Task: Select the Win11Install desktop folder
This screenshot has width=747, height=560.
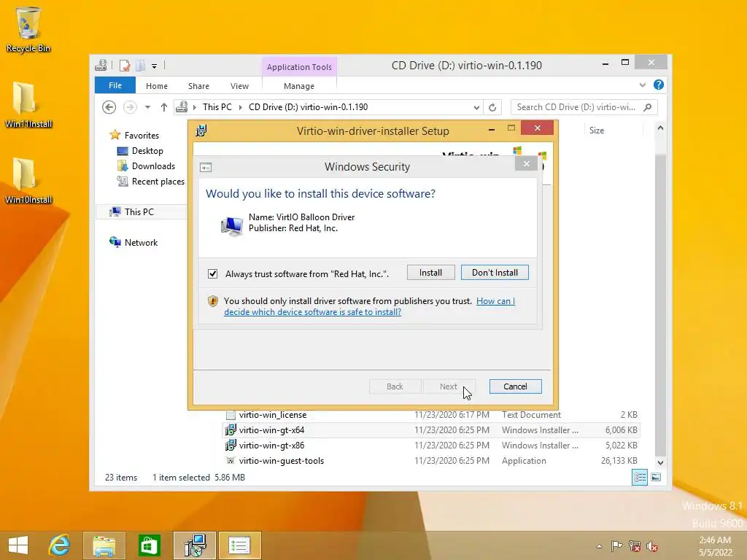Action: [28, 105]
